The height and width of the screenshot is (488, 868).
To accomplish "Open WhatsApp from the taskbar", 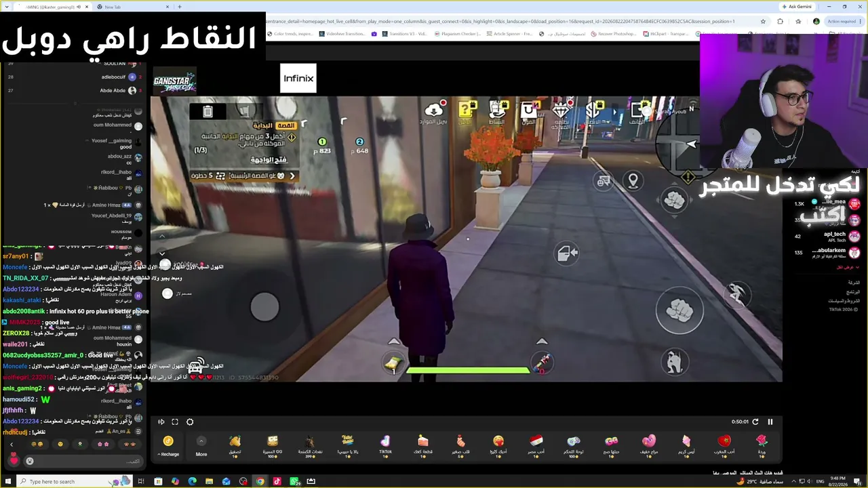I will pyautogui.click(x=295, y=481).
